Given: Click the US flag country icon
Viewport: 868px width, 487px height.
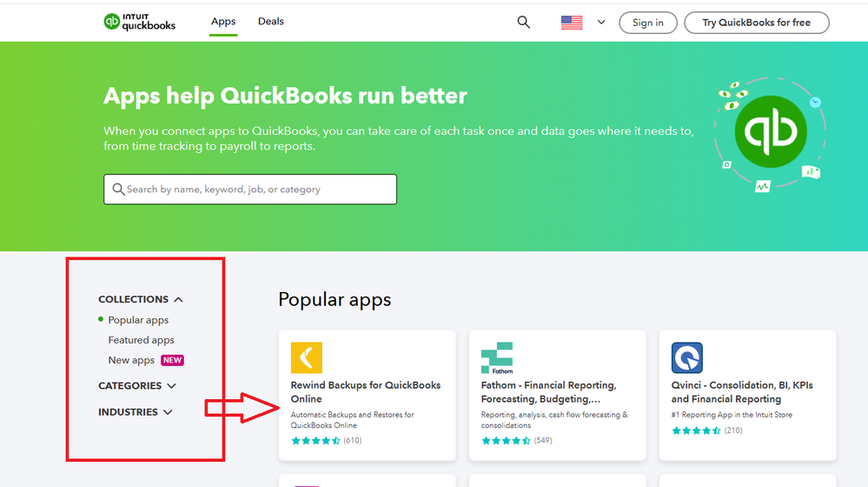Looking at the screenshot, I should (572, 22).
